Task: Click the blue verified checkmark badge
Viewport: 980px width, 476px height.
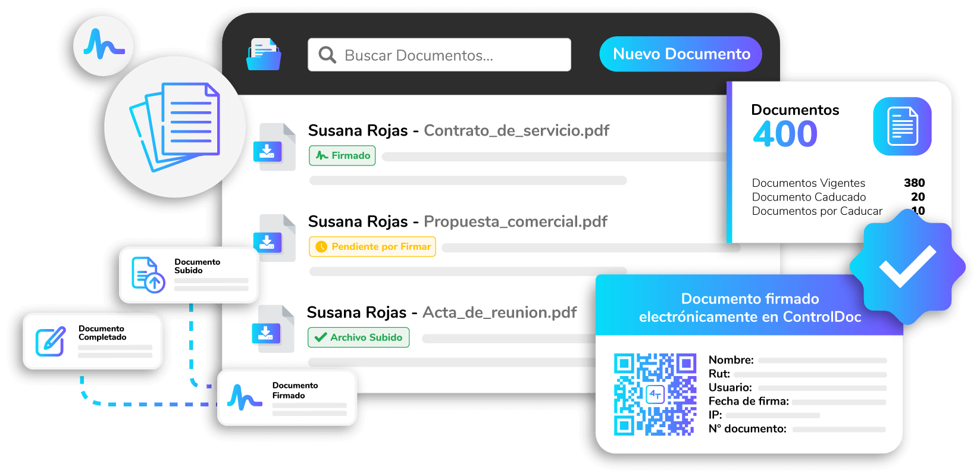Action: 907,268
